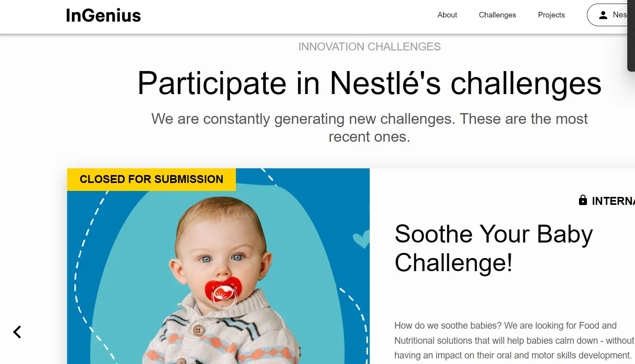The height and width of the screenshot is (364, 635).
Task: Click the Participate in Nestlé's challenges heading
Action: click(369, 83)
